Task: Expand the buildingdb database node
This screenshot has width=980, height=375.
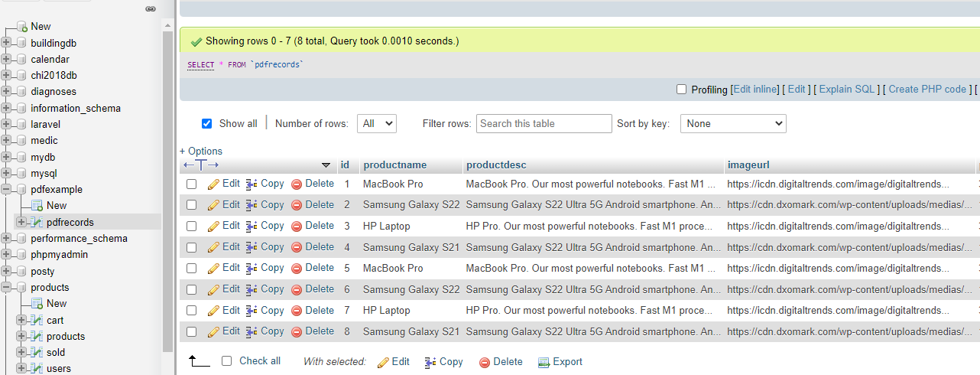Action: tap(6, 43)
